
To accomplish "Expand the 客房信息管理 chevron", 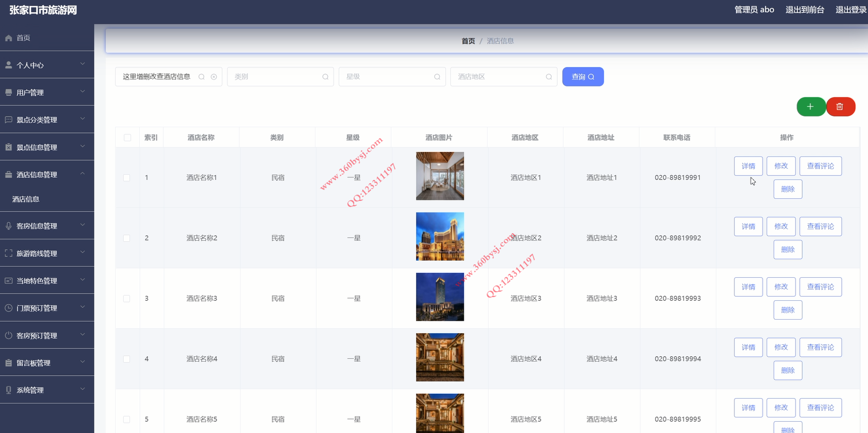I will [83, 225].
